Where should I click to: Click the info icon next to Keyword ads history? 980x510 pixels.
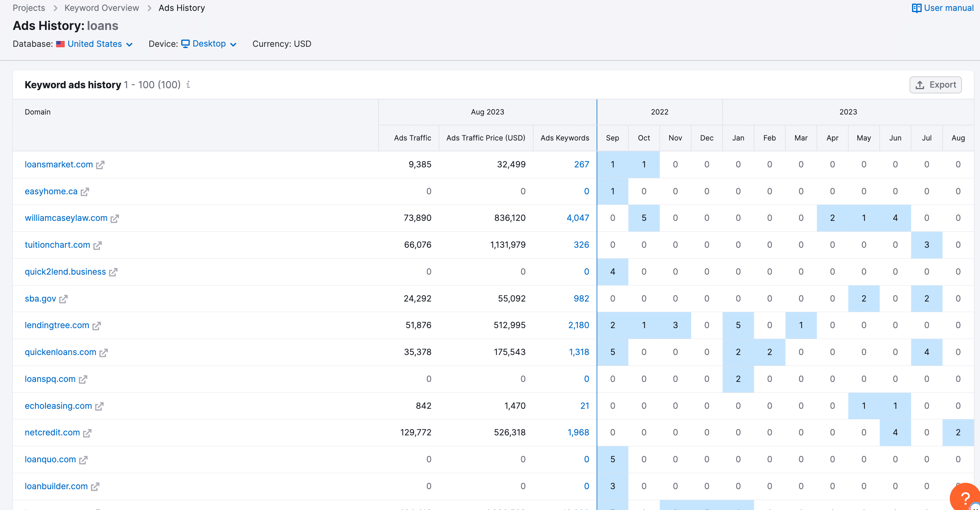189,85
